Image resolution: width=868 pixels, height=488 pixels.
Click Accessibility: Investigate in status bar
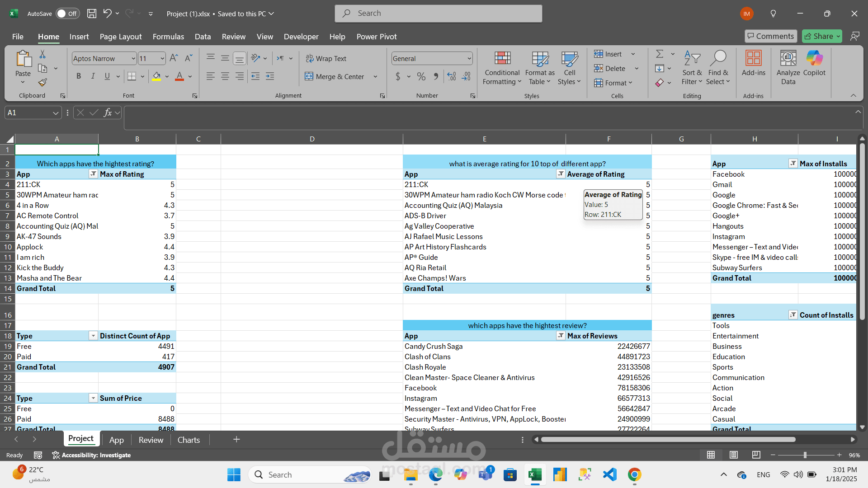pos(91,455)
